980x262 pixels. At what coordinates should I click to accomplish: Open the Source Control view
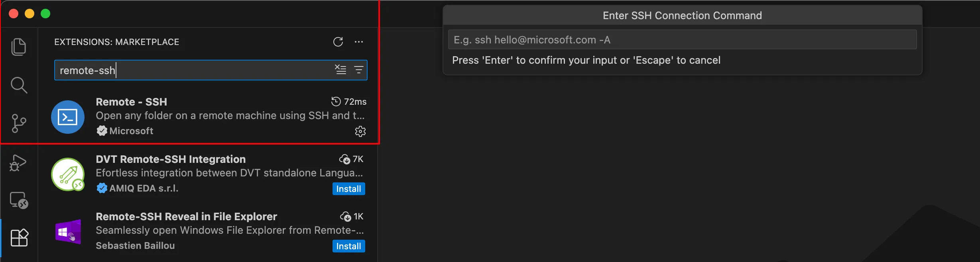click(x=19, y=123)
